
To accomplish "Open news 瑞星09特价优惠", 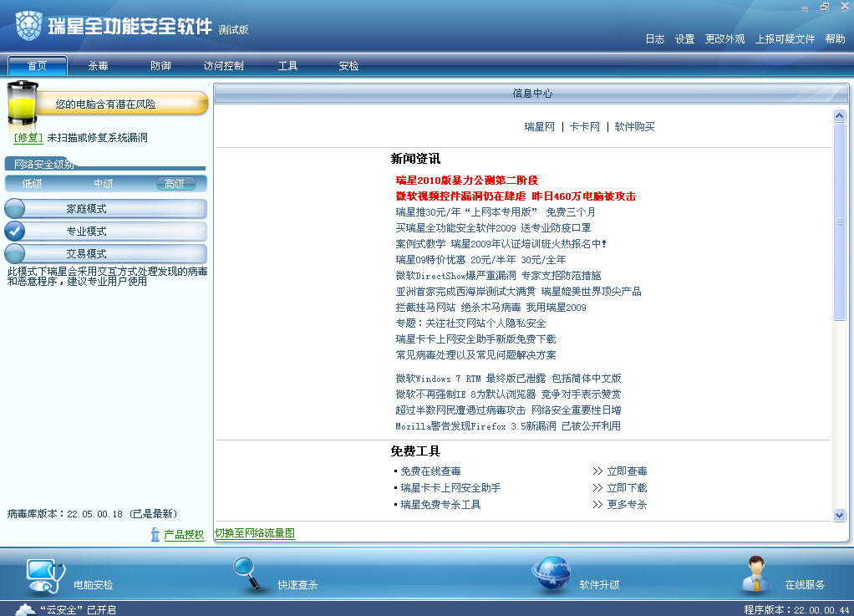I will point(481,260).
